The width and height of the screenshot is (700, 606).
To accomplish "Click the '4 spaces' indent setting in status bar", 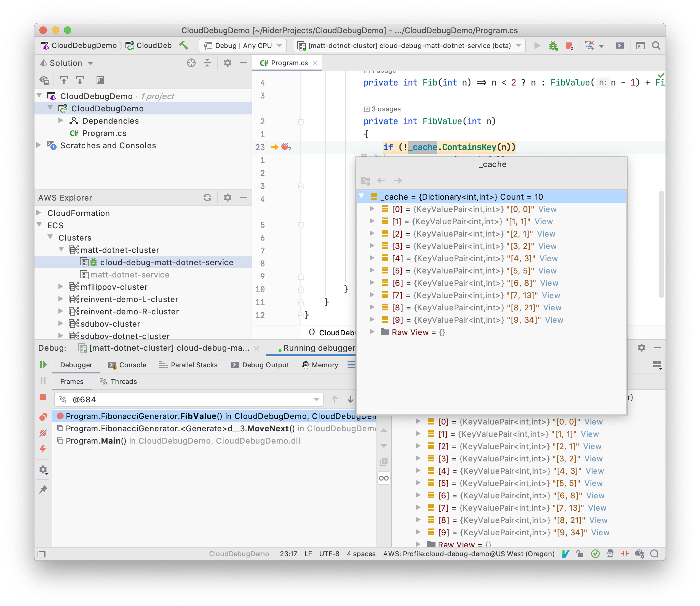I will (x=361, y=554).
